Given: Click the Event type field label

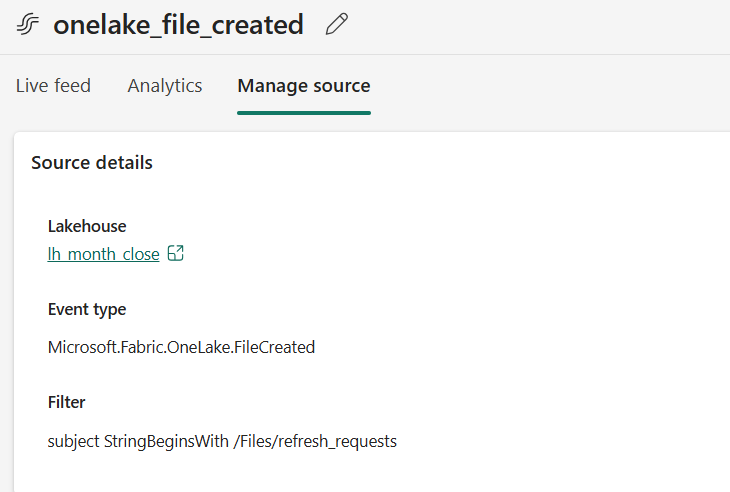Looking at the screenshot, I should 87,310.
